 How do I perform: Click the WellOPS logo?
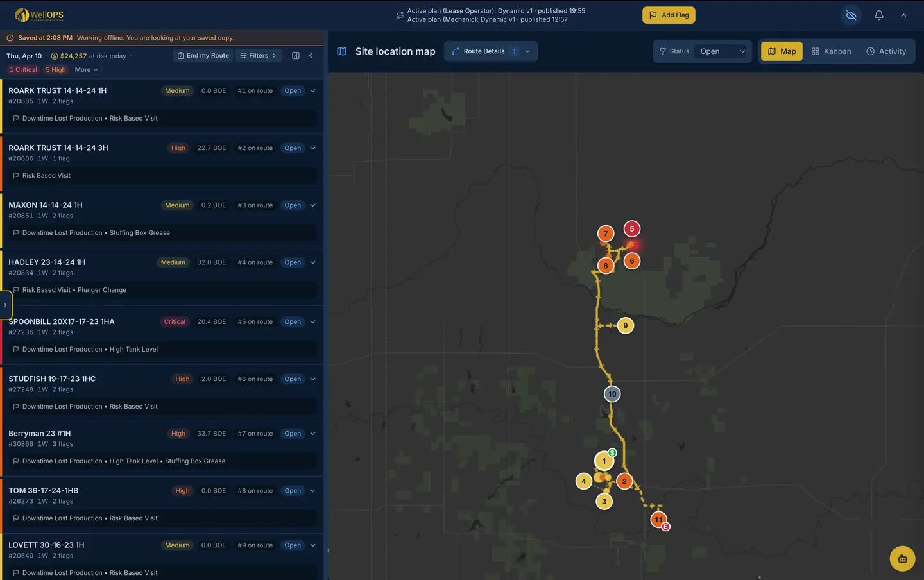[x=39, y=15]
